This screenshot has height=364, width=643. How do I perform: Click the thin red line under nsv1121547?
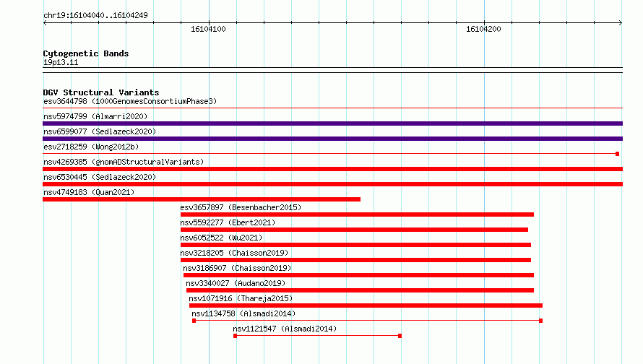point(317,336)
